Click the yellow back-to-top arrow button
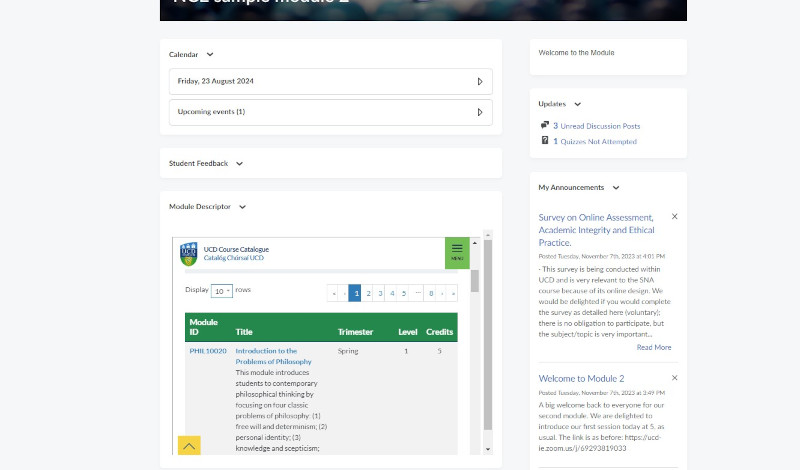 (x=189, y=446)
